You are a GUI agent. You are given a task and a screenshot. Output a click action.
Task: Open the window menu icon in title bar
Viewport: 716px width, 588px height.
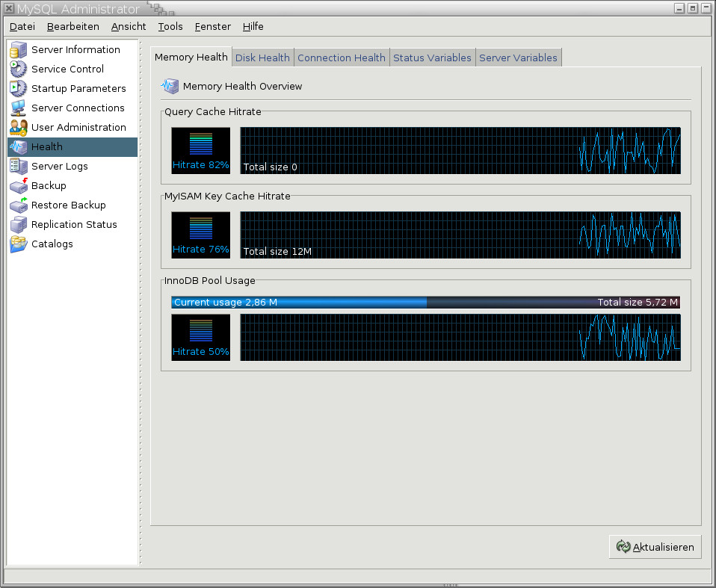click(9, 8)
